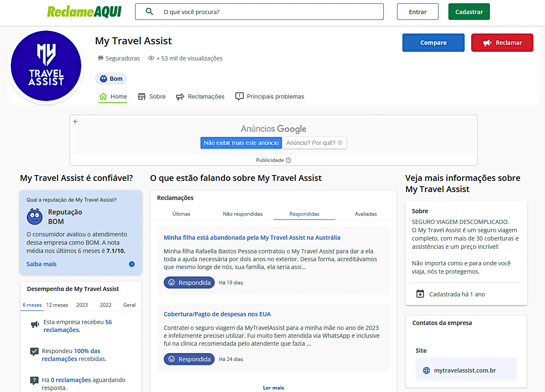Click the back arrow in the ad box

(x=76, y=122)
